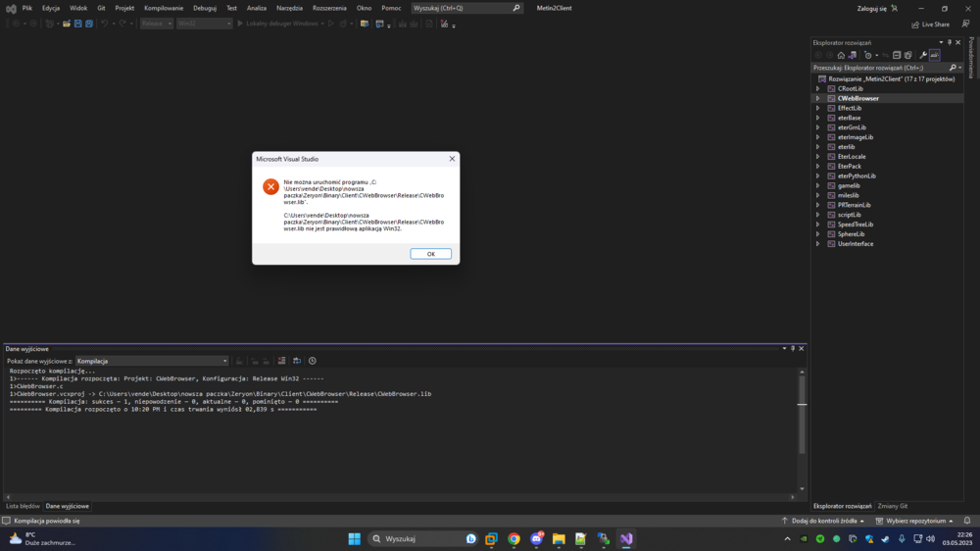Click Dodaj do kontroli źródła
This screenshot has height=551, width=980.
(823, 521)
